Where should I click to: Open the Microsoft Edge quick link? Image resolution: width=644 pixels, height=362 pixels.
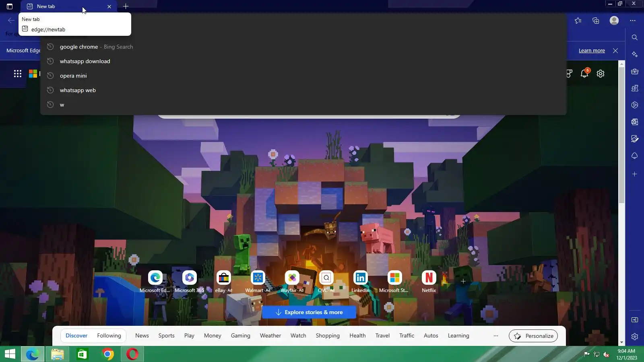[155, 281]
